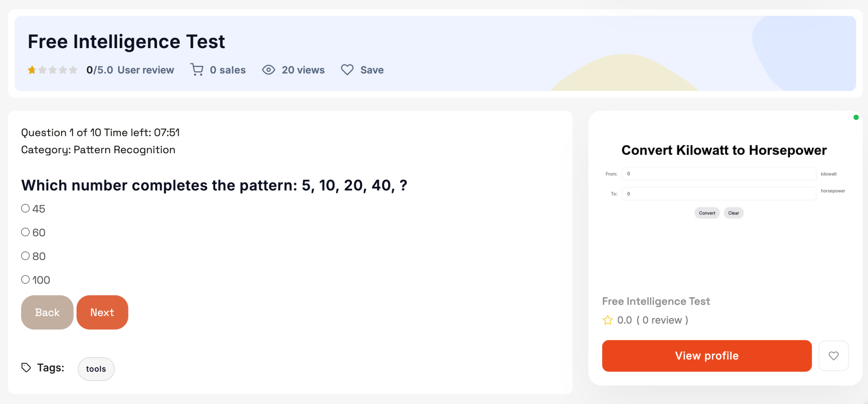
Task: Click the Save link in header
Action: pos(372,70)
